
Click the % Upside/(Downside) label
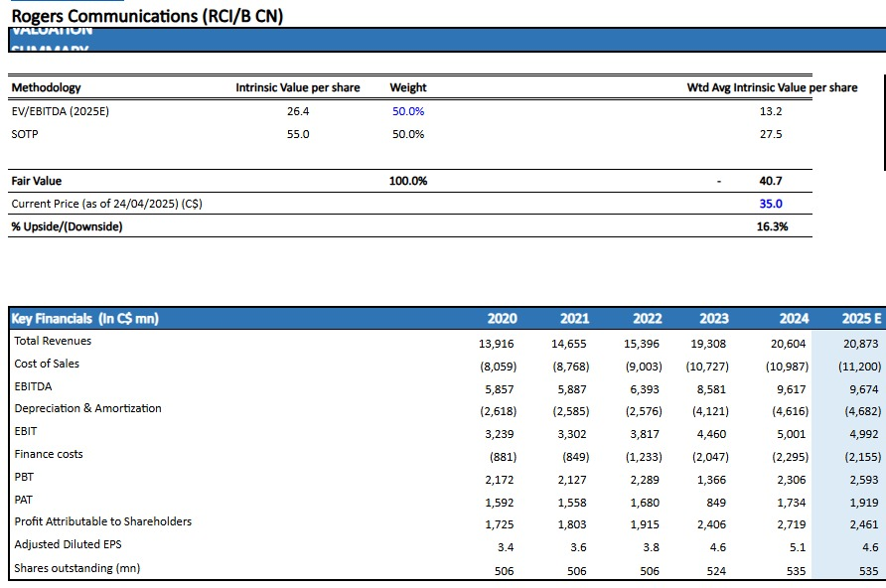67,226
